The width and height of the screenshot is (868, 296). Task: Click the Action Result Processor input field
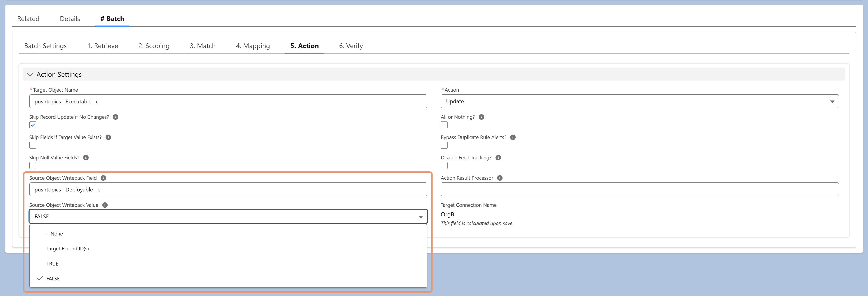639,189
